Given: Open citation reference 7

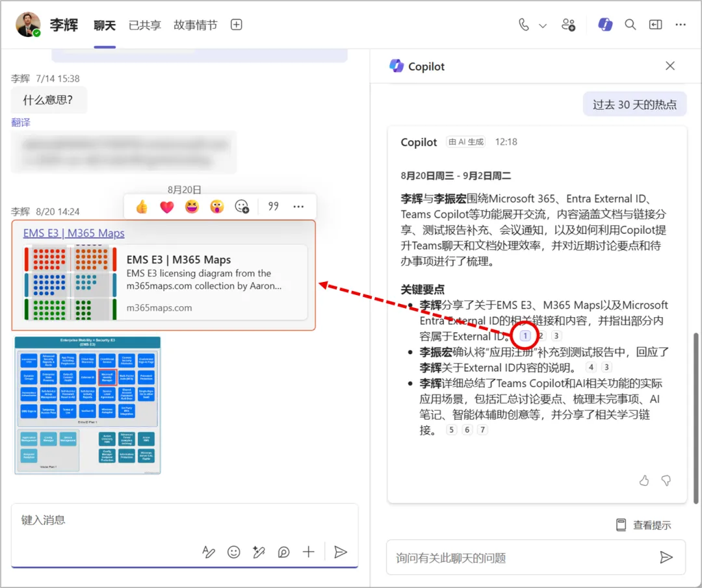Looking at the screenshot, I should coord(482,429).
